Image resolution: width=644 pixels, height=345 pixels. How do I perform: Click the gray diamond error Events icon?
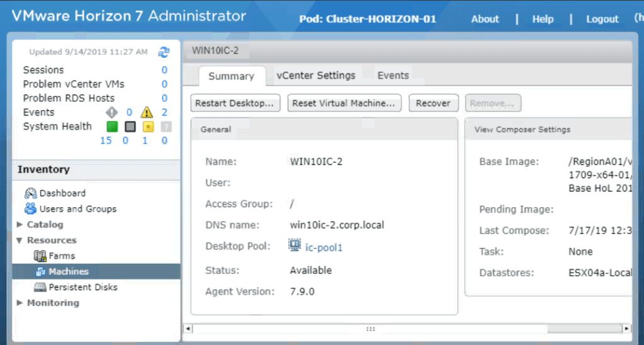[x=111, y=113]
